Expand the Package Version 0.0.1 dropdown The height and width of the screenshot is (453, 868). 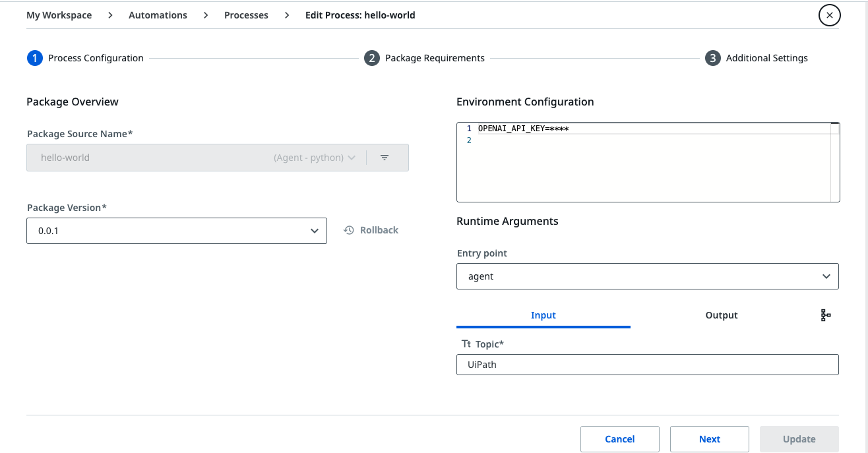pyautogui.click(x=177, y=231)
